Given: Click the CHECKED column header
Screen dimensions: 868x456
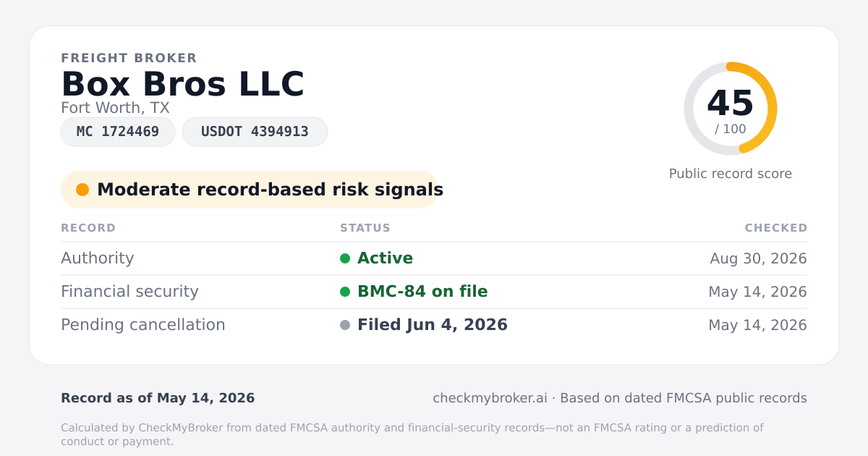Looking at the screenshot, I should point(776,228).
